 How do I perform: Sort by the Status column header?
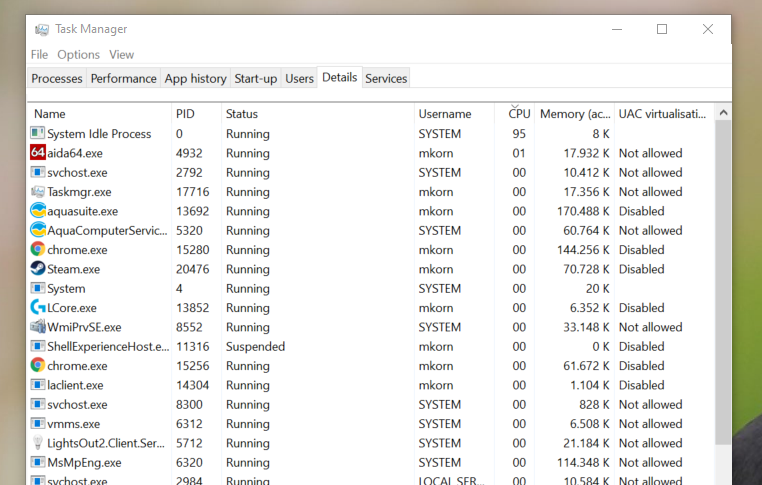pos(318,114)
